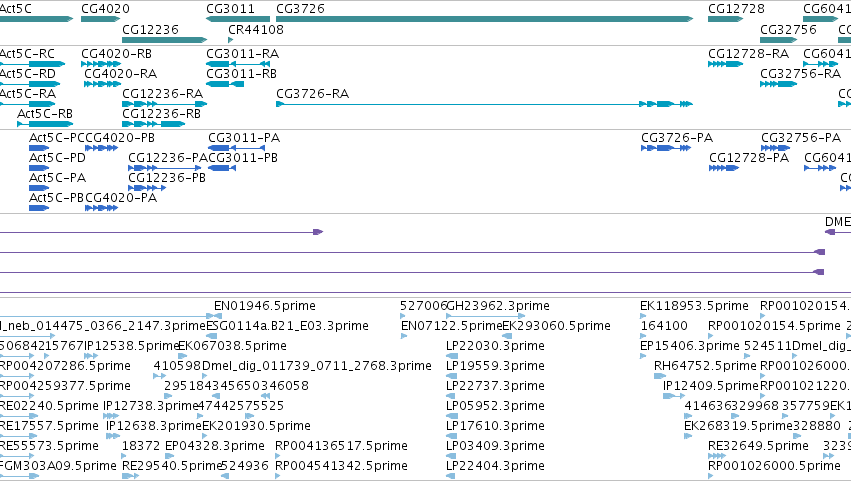Select EST label EP15406.3prime
This screenshot has height=481, width=851.
(x=689, y=346)
